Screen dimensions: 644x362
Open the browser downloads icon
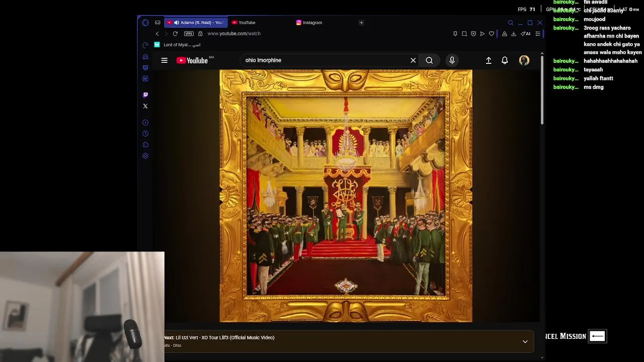(x=514, y=34)
